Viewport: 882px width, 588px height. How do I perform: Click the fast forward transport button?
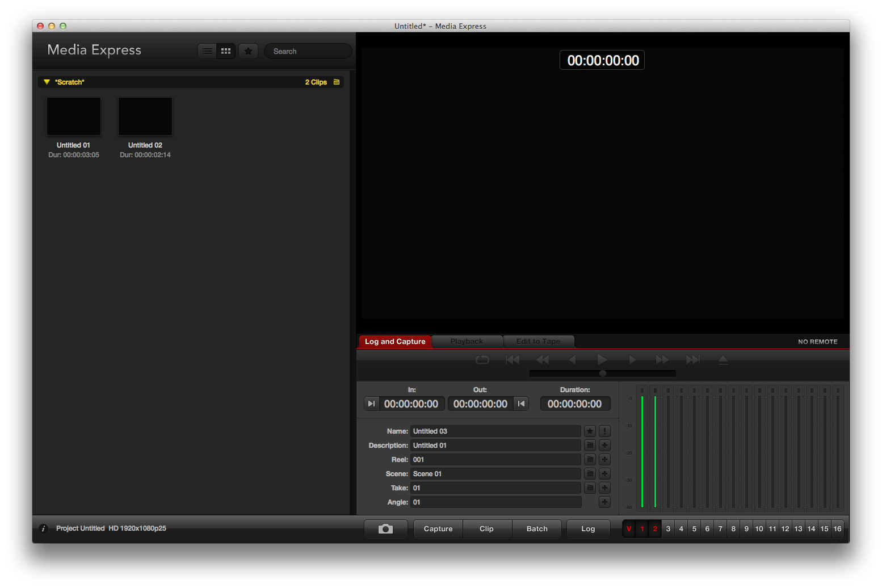pyautogui.click(x=662, y=360)
